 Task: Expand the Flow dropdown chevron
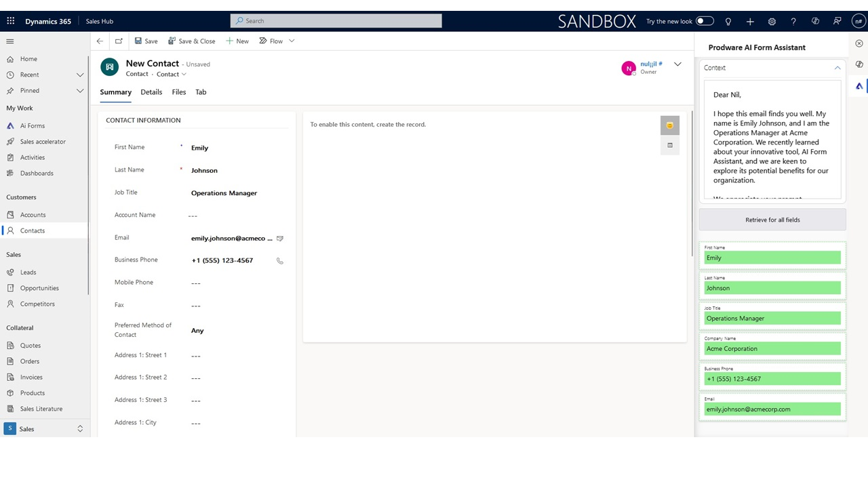292,41
